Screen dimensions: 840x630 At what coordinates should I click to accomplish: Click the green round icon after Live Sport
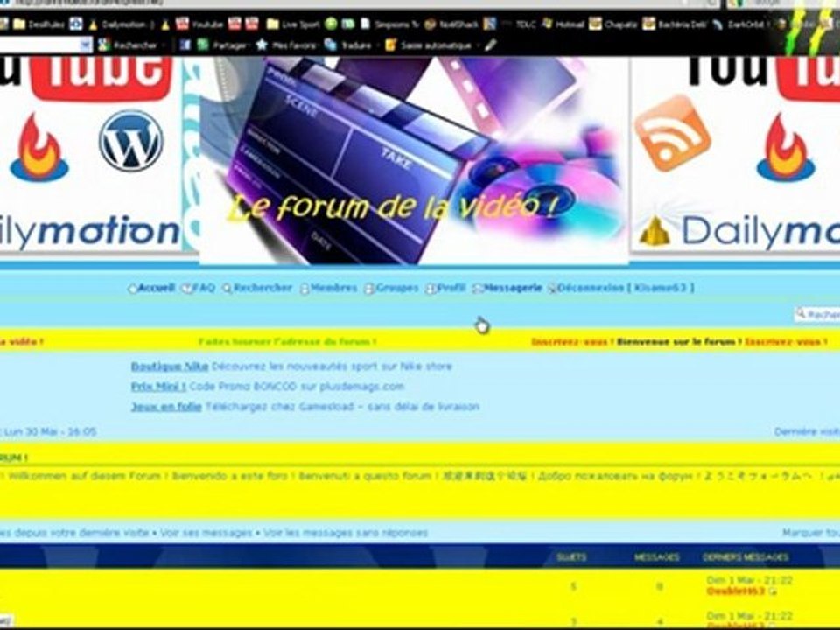click(331, 24)
